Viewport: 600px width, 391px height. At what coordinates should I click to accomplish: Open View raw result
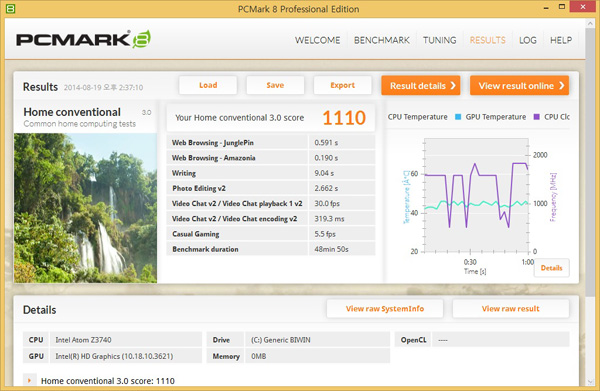[x=510, y=309]
